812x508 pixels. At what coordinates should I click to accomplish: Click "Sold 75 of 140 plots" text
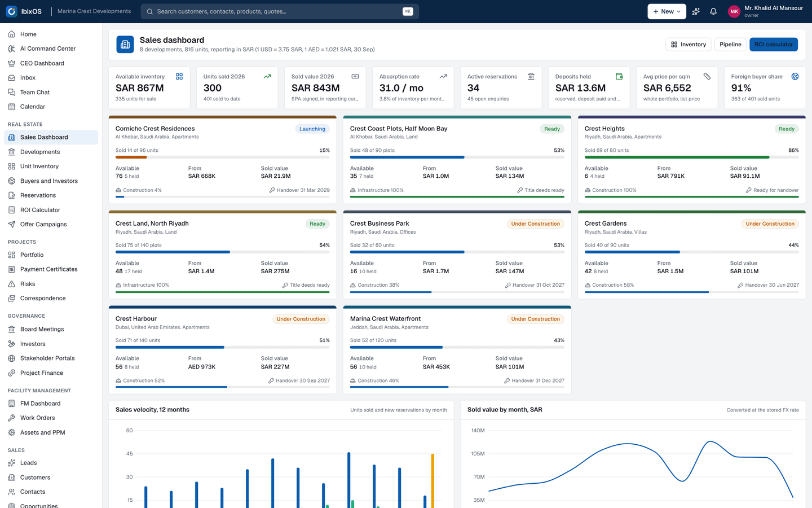coord(139,246)
